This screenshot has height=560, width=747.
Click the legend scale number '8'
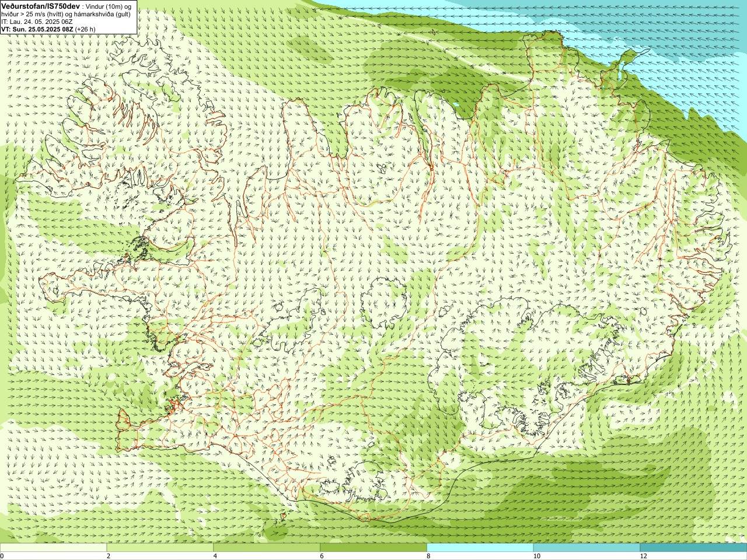point(429,556)
